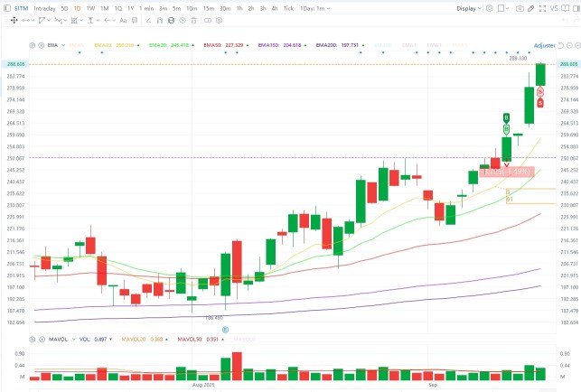Expand the Display dropdown
The width and height of the screenshot is (581, 392).
(469, 8)
